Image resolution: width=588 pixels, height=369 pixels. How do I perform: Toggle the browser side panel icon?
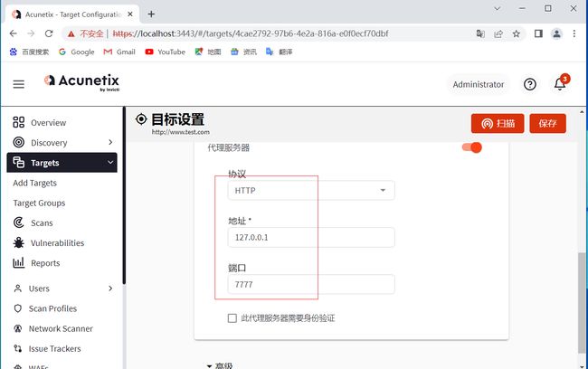[x=538, y=33]
